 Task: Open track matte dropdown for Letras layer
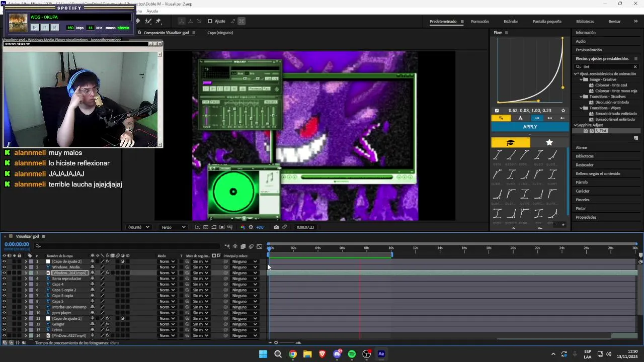click(x=200, y=330)
